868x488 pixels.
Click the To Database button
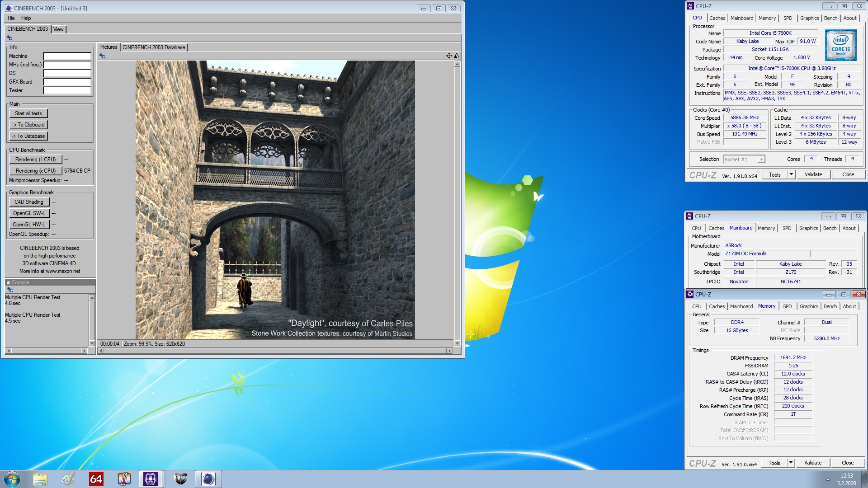(28, 136)
